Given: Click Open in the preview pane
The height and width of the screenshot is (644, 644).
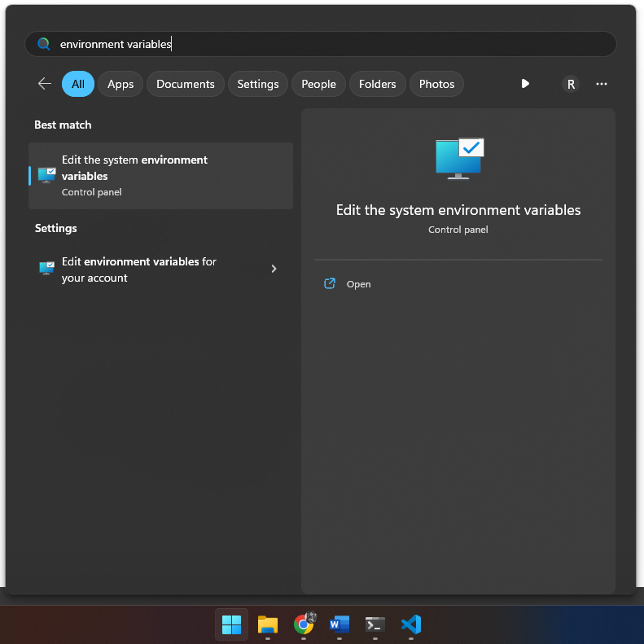Looking at the screenshot, I should click(358, 284).
